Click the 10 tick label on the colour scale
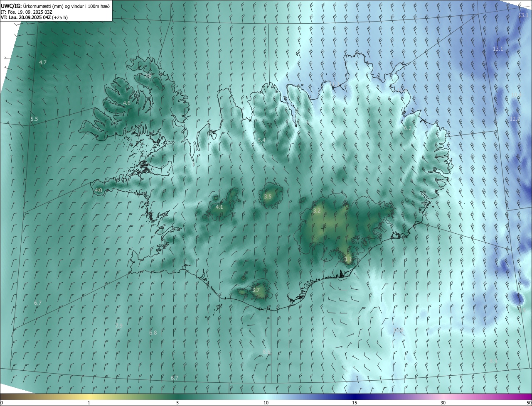Screen dimensions: 532x406 click(266, 403)
